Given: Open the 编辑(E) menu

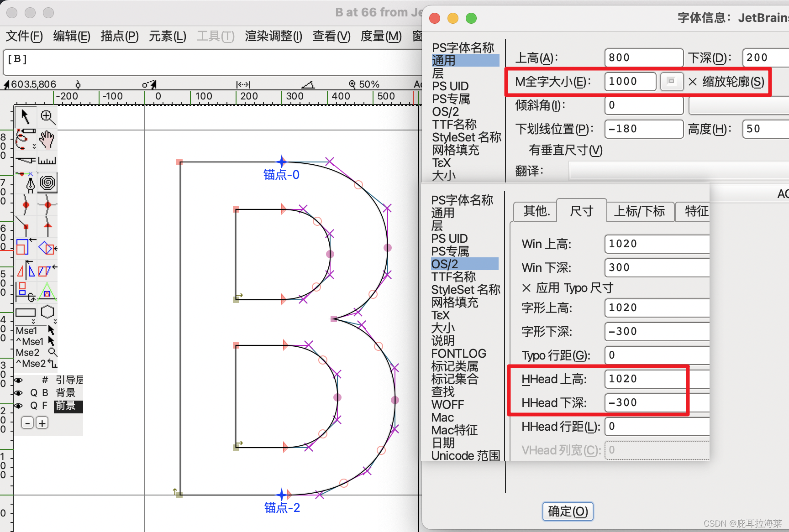Looking at the screenshot, I should (x=72, y=36).
